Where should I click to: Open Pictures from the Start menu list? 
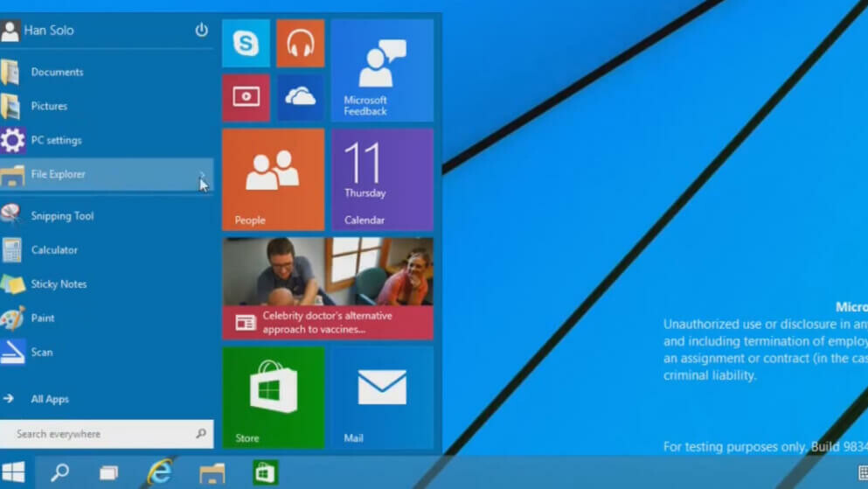(107, 106)
